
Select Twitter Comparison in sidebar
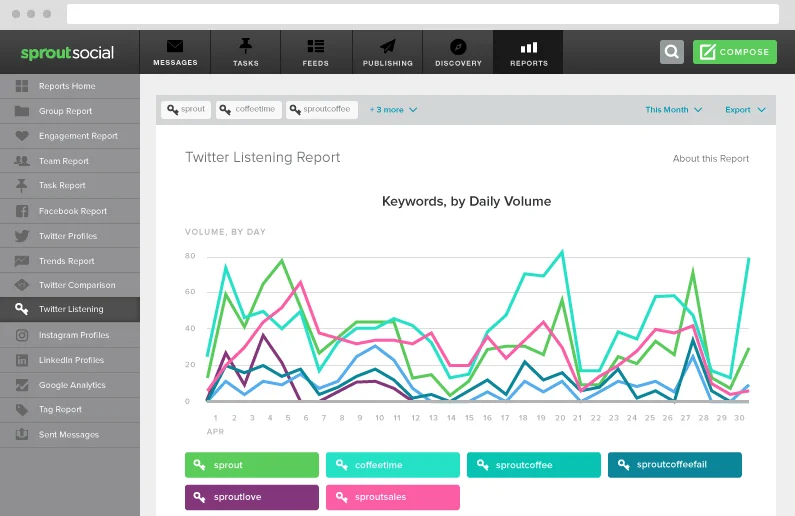click(x=76, y=285)
